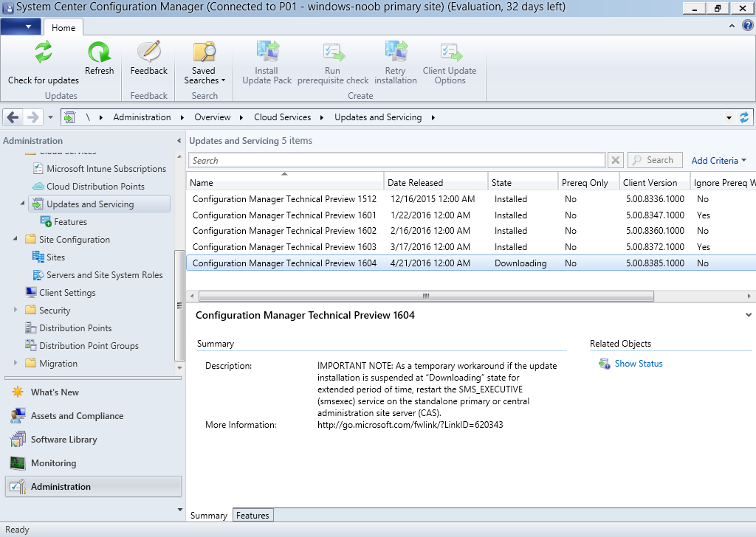Click Servers and Site System Roles icon
Image resolution: width=756 pixels, height=537 pixels.
click(x=38, y=274)
